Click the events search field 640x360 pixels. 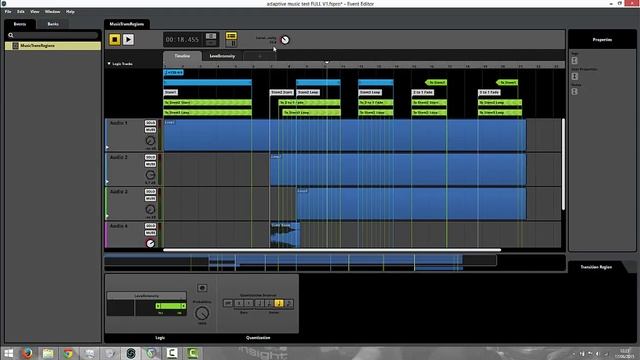[x=53, y=36]
